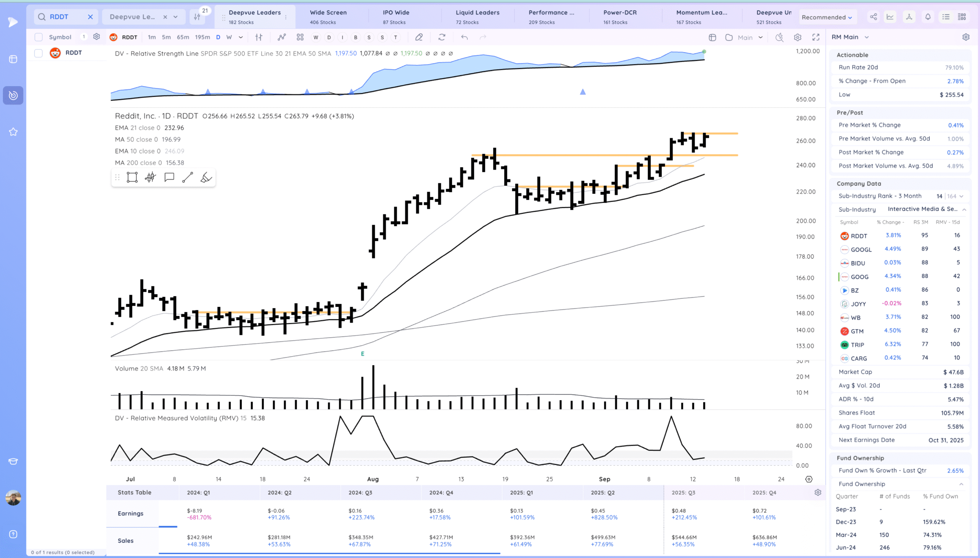Redo the last chart action
The height and width of the screenshot is (558, 980).
483,37
